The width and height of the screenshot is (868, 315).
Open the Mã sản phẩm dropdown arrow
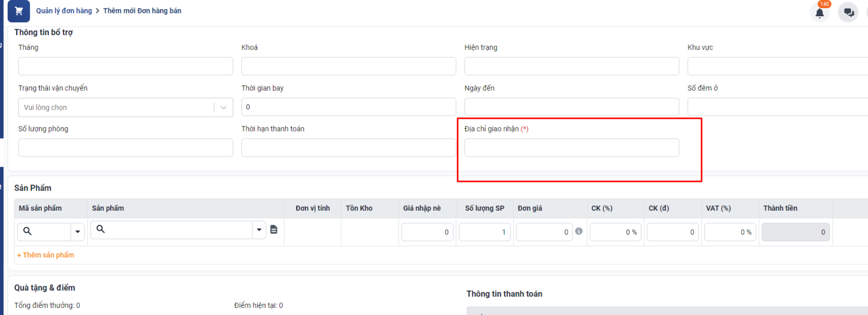coord(78,232)
